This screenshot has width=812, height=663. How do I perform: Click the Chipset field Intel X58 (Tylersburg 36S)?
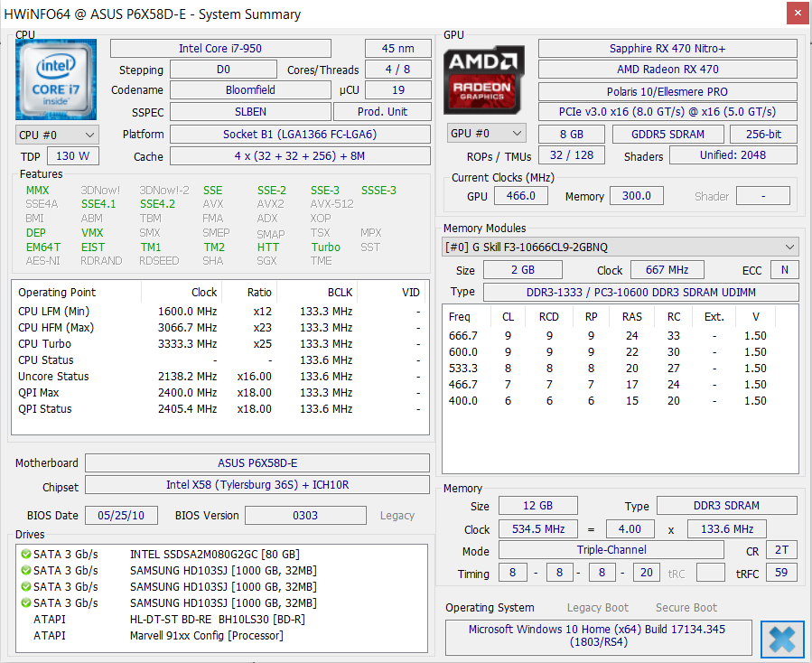point(257,485)
